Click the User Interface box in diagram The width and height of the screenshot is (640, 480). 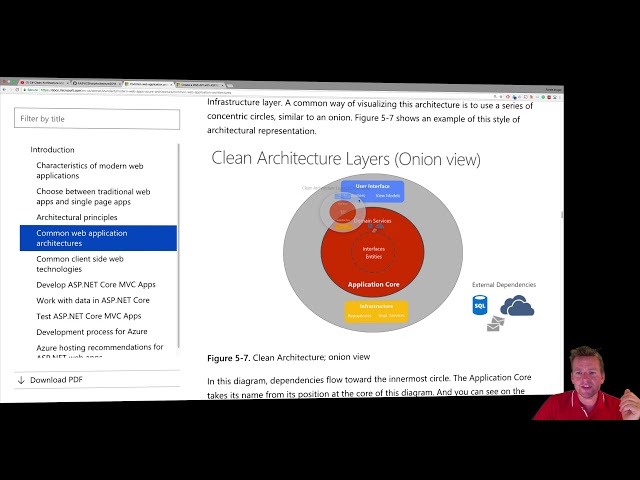pos(372,191)
